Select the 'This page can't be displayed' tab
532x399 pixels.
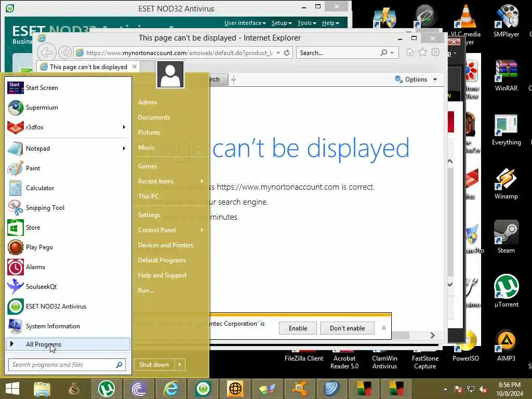click(88, 67)
